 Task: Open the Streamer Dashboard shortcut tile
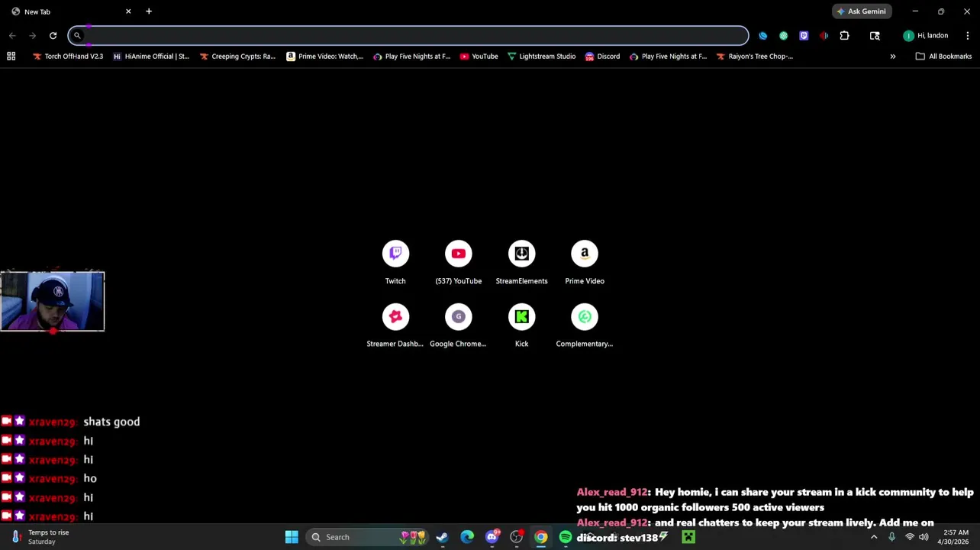(x=395, y=325)
